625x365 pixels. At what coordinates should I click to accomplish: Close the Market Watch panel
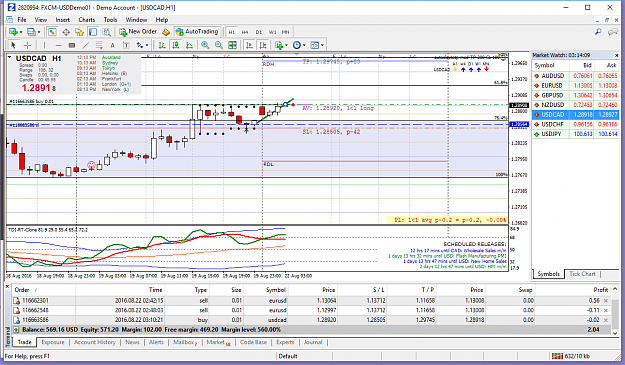tap(616, 55)
